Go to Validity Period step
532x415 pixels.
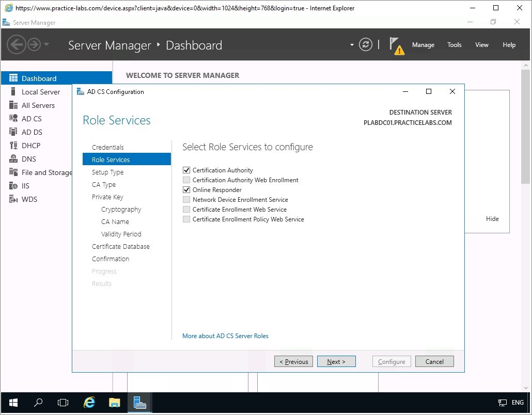click(x=121, y=234)
